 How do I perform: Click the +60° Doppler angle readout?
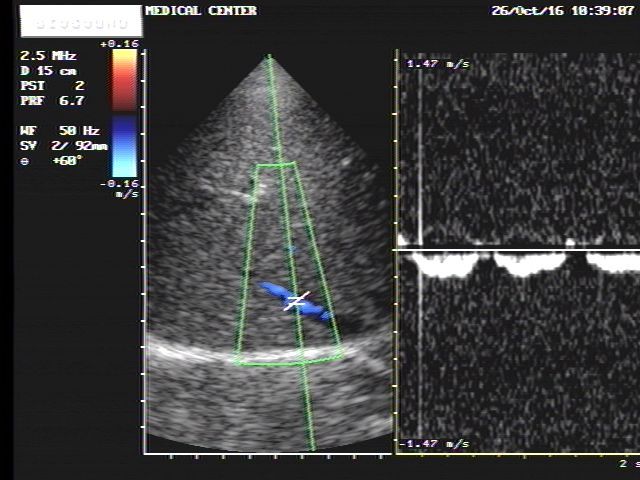point(56,160)
